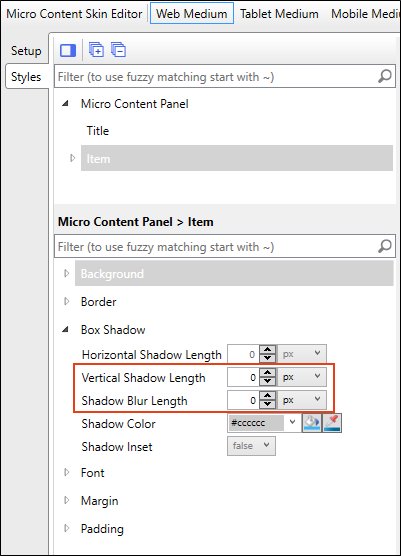Collapse the Box Shadow property group
The height and width of the screenshot is (556, 401).
pyautogui.click(x=65, y=329)
